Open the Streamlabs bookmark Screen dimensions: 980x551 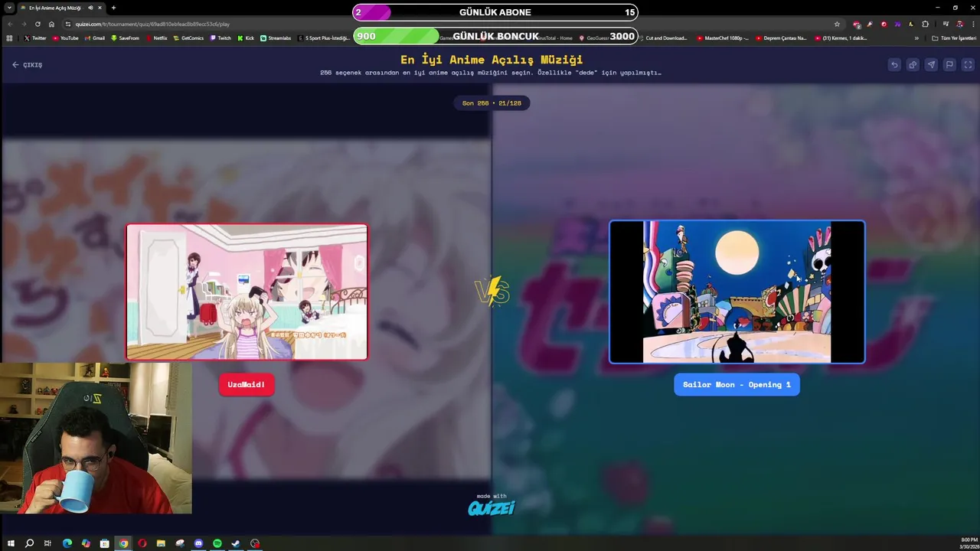276,37
